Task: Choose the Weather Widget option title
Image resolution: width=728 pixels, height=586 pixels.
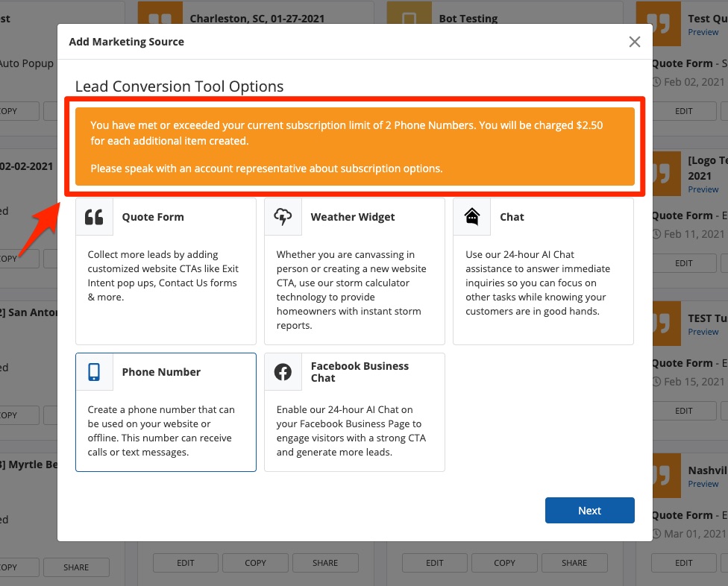Action: 353,217
